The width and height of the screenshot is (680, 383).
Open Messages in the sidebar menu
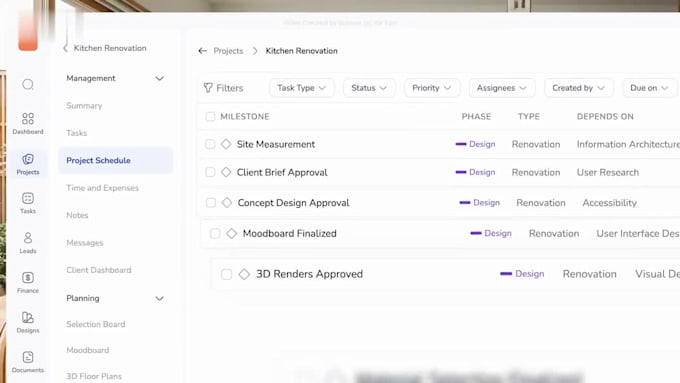(85, 243)
